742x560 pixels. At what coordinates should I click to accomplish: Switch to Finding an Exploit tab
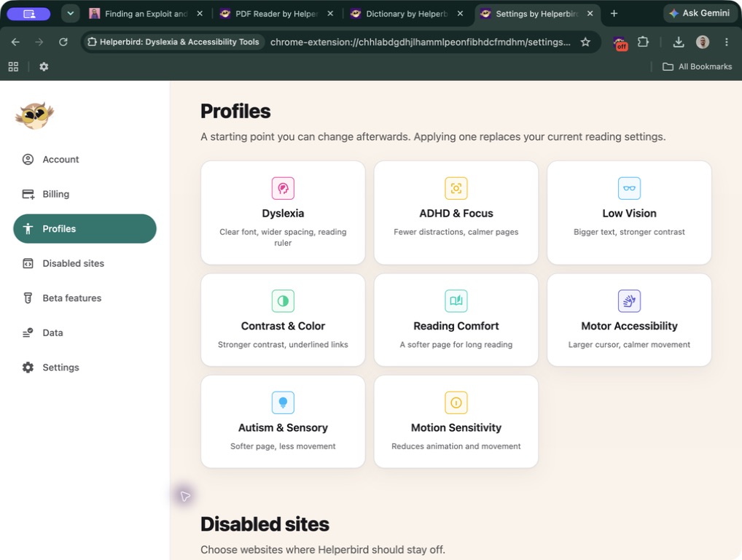[x=146, y=14]
